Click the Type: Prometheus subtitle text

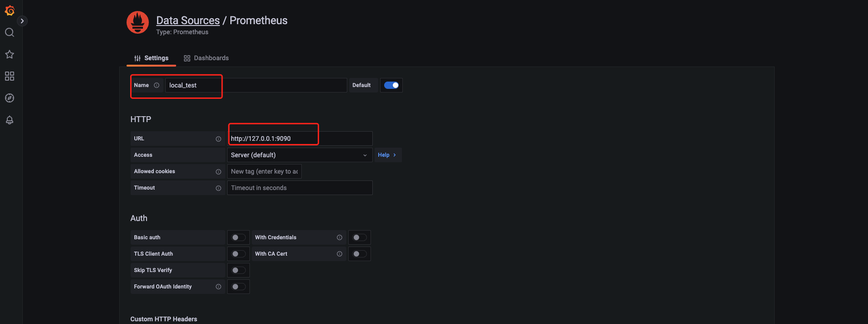[182, 32]
